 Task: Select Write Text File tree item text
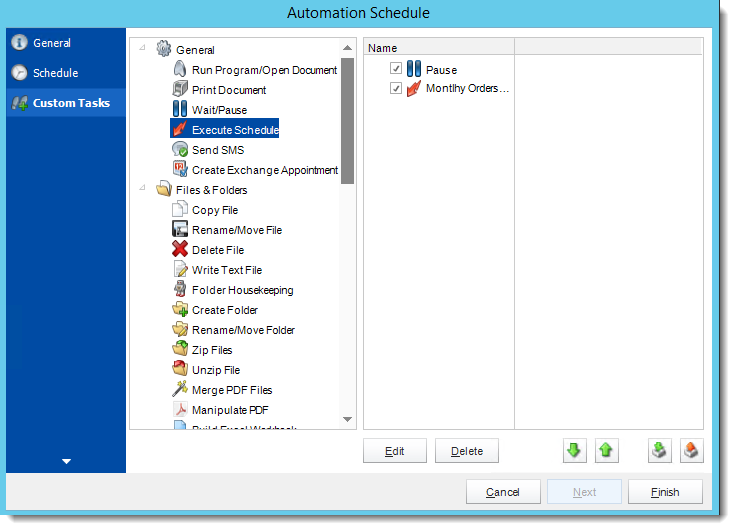[x=227, y=270]
